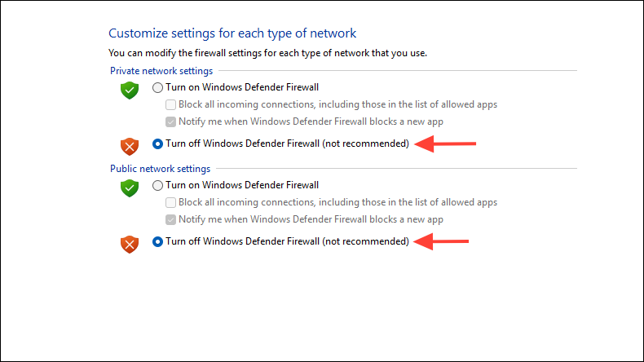
Task: Click the red shield icon under Private network
Action: click(x=130, y=147)
